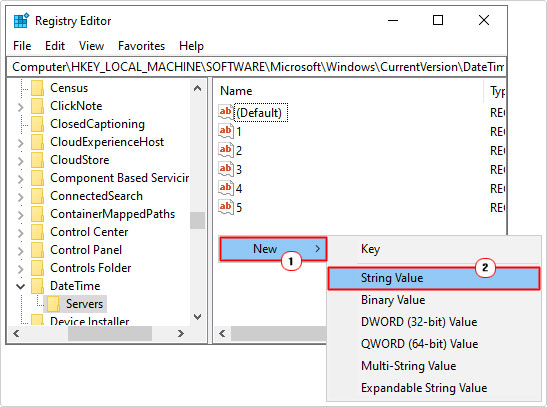
Task: Close the Registry Editor window
Action: 484,21
